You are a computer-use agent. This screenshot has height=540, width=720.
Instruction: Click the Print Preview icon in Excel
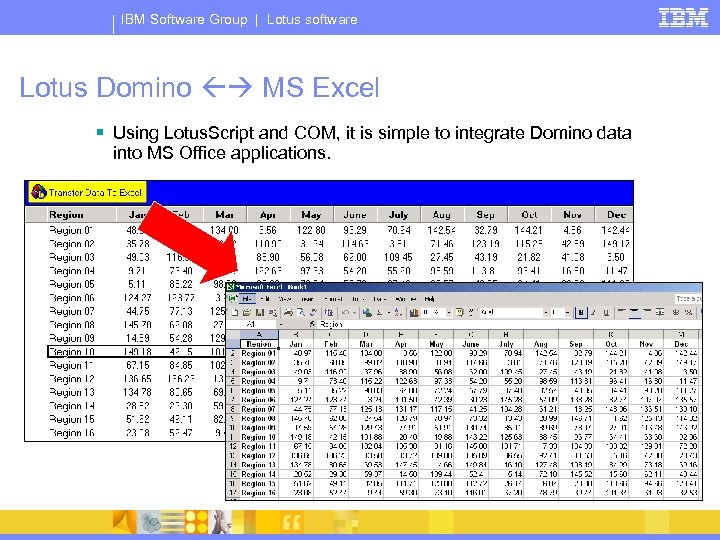pyautogui.click(x=301, y=313)
